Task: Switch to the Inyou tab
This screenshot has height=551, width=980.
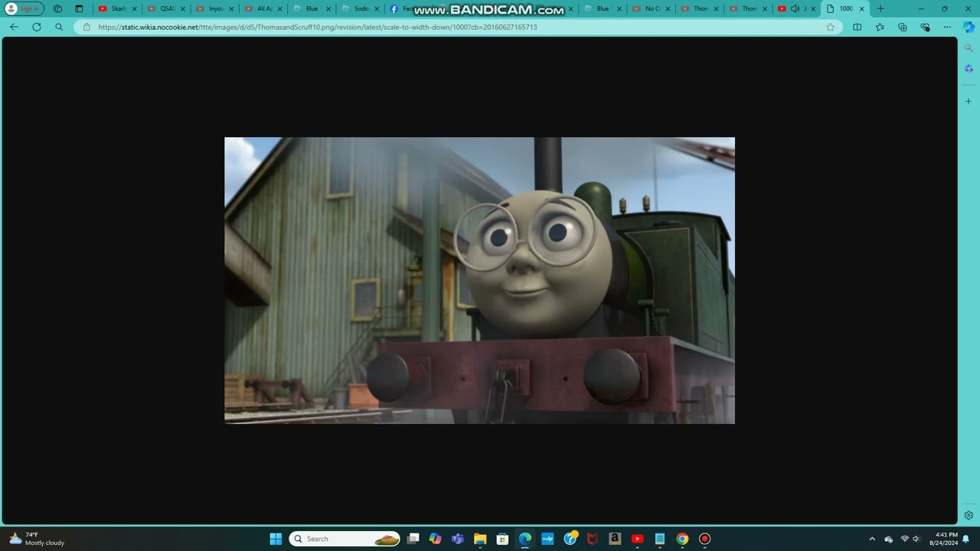Action: click(214, 8)
